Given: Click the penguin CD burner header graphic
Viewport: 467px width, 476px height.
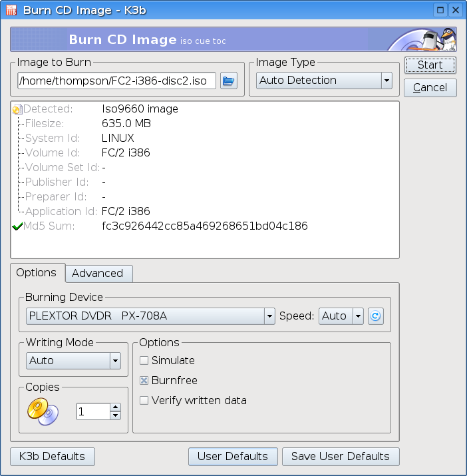Looking at the screenshot, I should 422,39.
